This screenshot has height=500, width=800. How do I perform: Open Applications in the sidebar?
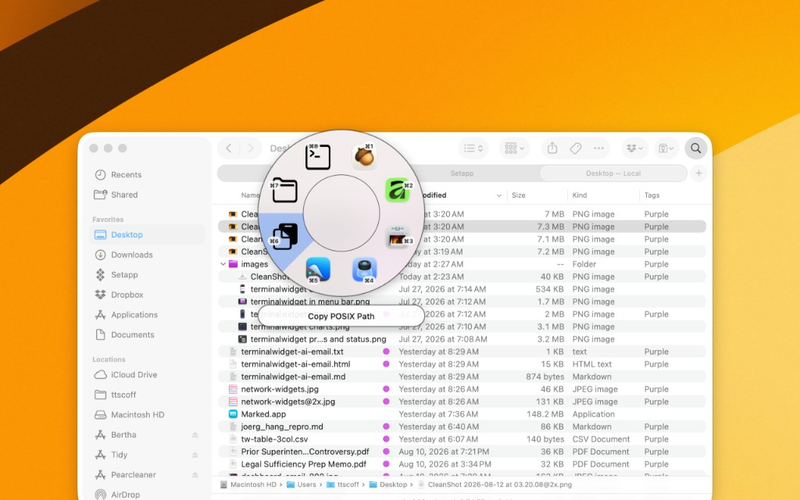147,315
